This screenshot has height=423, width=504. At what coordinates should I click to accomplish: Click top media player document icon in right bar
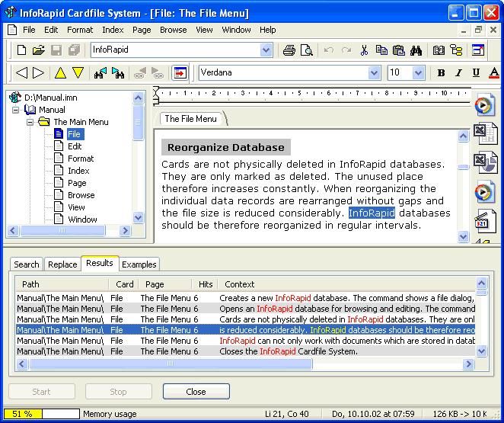tap(485, 104)
